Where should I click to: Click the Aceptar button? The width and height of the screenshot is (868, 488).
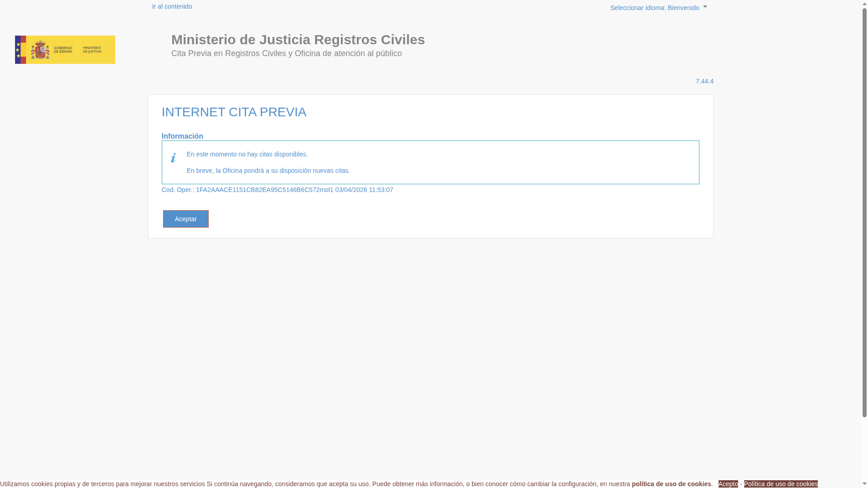(x=186, y=219)
